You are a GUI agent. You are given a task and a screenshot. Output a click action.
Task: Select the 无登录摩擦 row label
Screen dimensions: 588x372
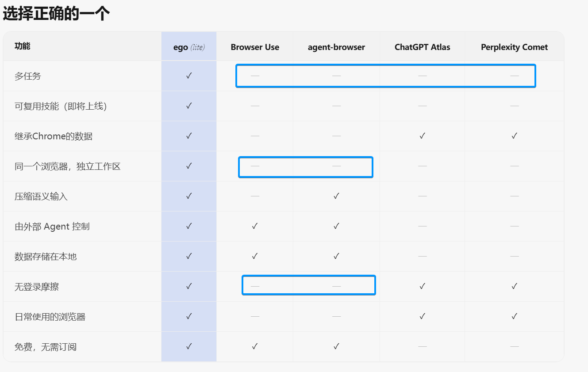click(37, 287)
